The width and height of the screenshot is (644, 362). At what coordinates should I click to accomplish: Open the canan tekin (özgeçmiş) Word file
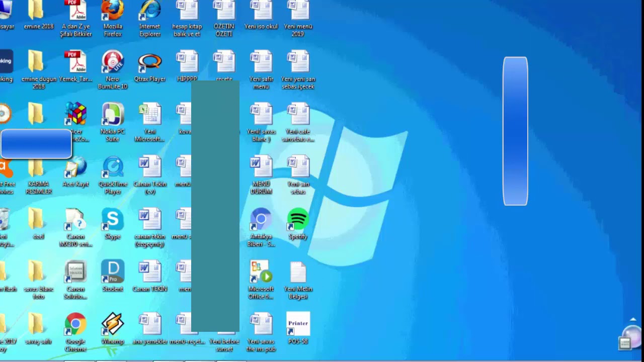(150, 227)
